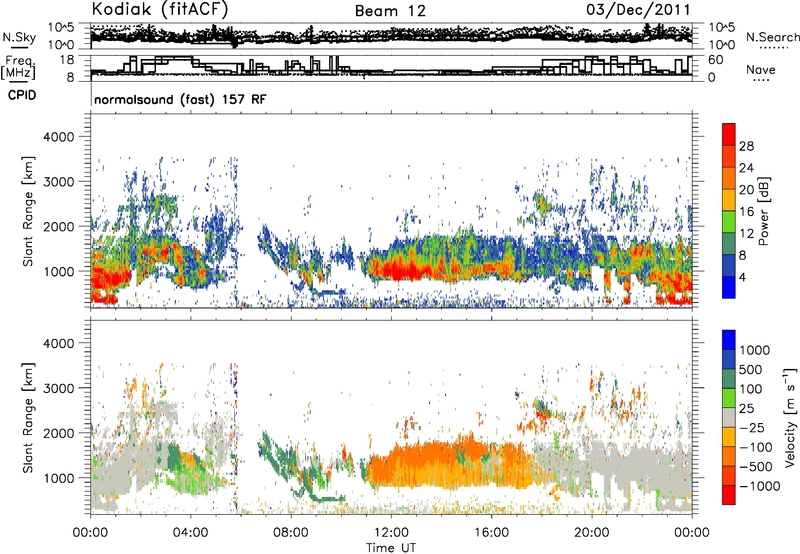This screenshot has width=800, height=554.
Task: Click the 'Time UT' axis title
Action: (x=391, y=548)
